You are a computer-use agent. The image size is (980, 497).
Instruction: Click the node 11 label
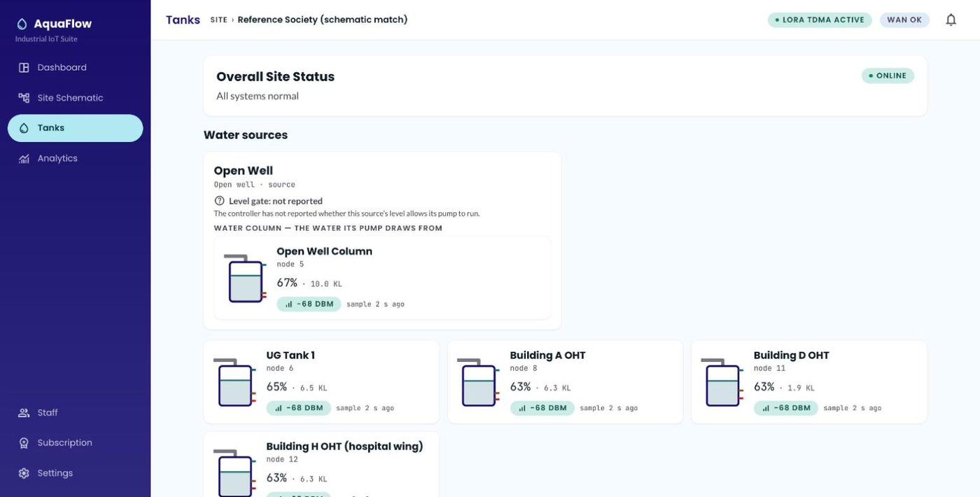pos(769,368)
